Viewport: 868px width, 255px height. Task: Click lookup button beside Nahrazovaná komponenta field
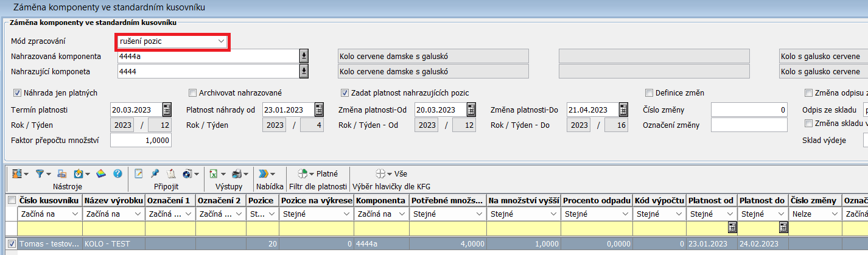pyautogui.click(x=304, y=57)
